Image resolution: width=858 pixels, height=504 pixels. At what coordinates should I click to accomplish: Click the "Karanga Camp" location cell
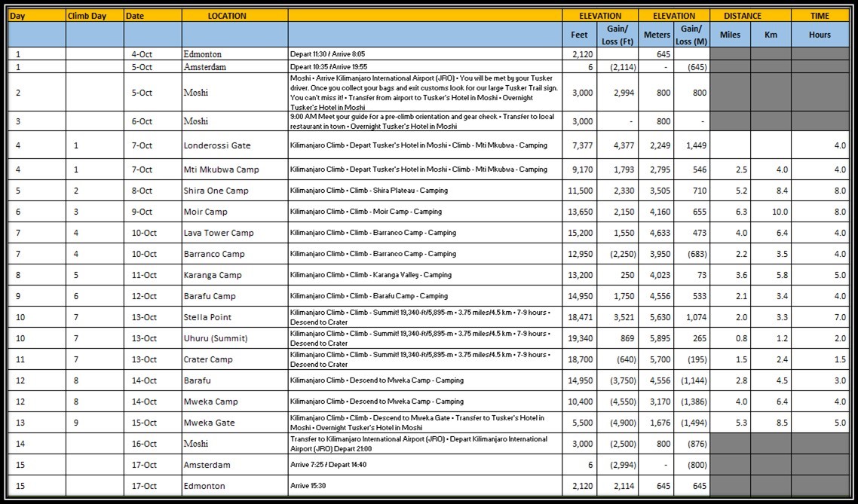point(213,275)
